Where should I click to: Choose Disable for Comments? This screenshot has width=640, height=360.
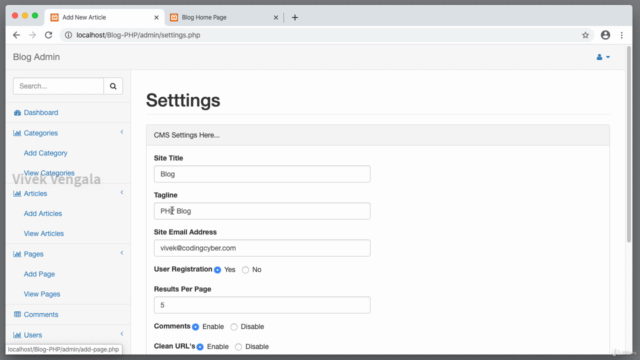point(234,327)
